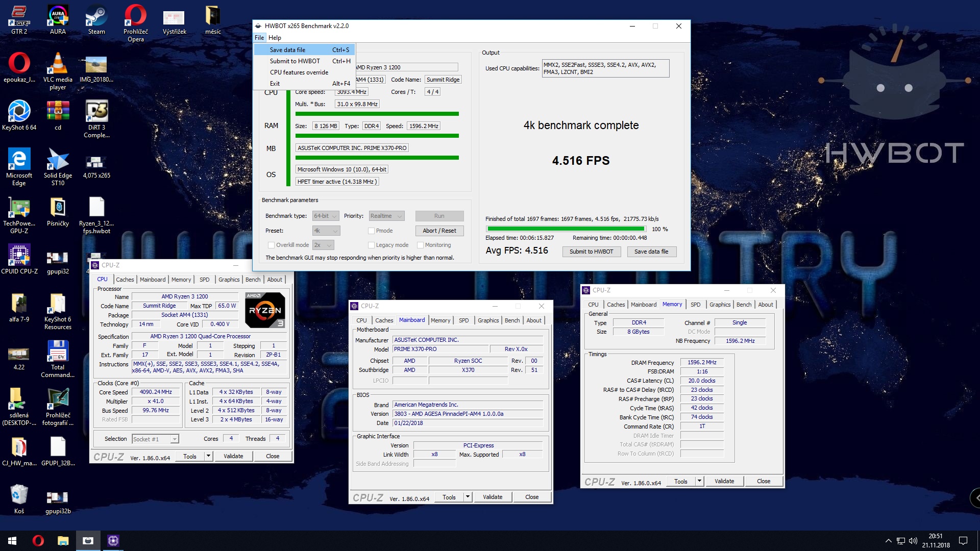Open the Písničky desktop icon
980x551 pixels.
pyautogui.click(x=58, y=212)
